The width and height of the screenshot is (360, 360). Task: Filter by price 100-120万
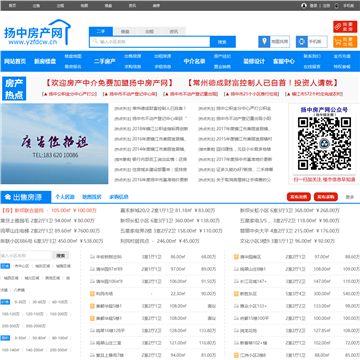pyautogui.click(x=11, y=314)
